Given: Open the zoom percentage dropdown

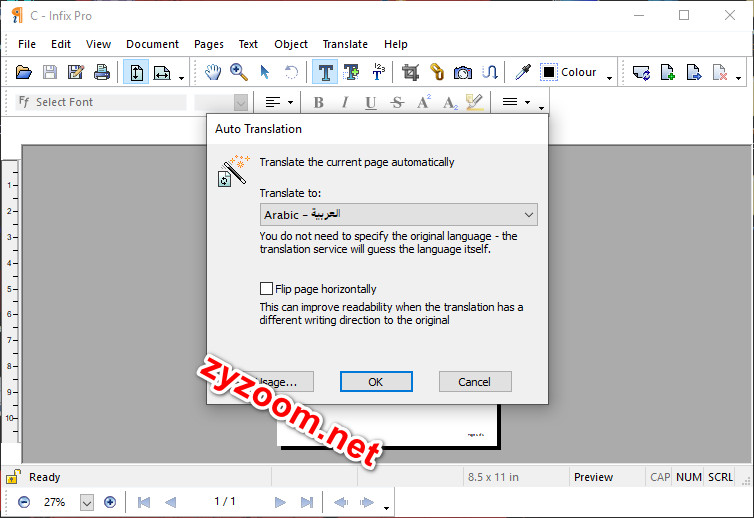Looking at the screenshot, I should [x=87, y=503].
